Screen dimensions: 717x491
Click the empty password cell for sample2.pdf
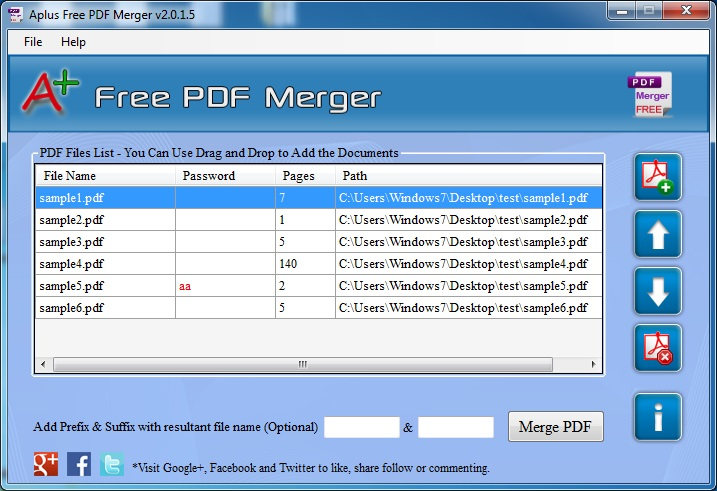coord(225,220)
